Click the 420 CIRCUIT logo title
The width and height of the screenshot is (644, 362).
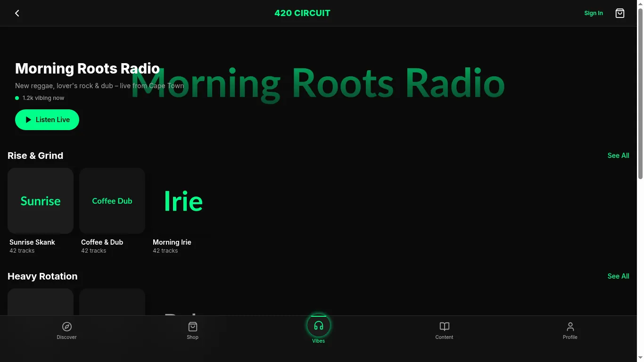pyautogui.click(x=302, y=13)
